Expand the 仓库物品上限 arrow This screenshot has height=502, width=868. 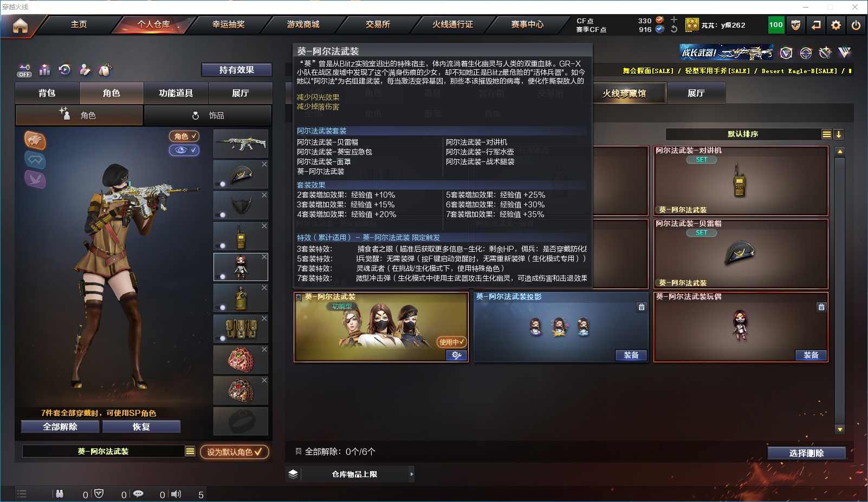coord(412,474)
